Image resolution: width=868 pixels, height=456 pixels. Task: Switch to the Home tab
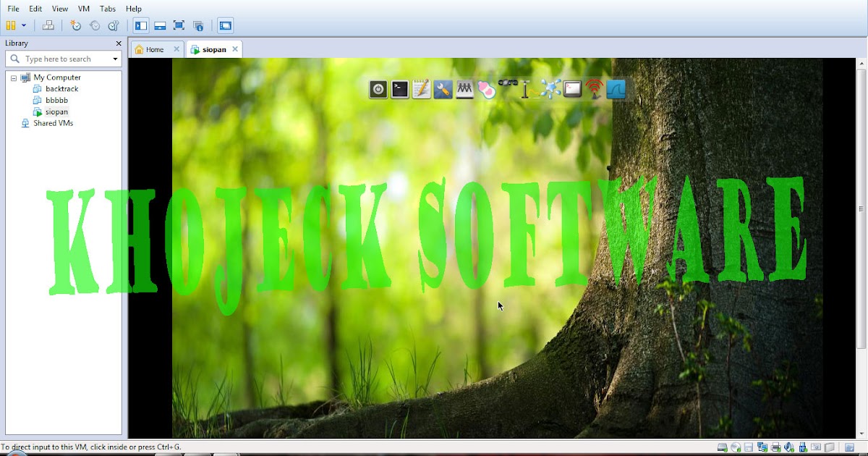pyautogui.click(x=155, y=49)
